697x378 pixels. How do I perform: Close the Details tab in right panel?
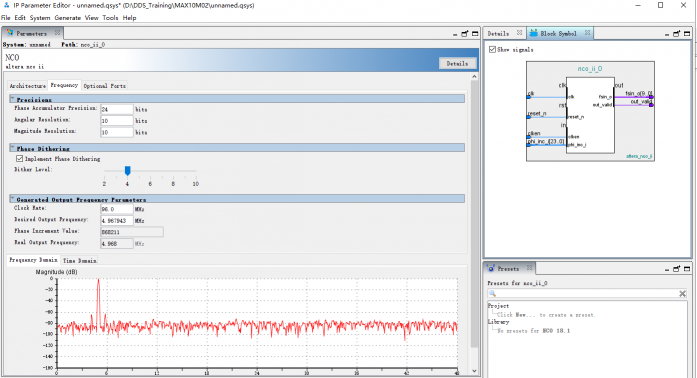pyautogui.click(x=519, y=33)
